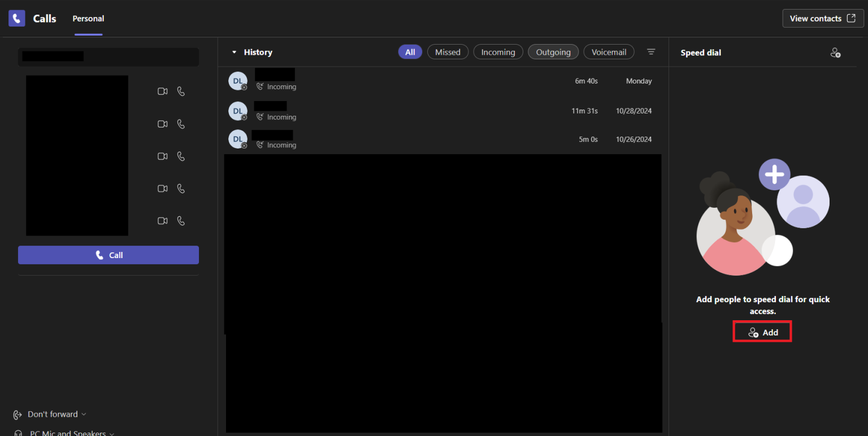This screenshot has height=436, width=868.
Task: Show Voicemail in call history
Action: (609, 52)
